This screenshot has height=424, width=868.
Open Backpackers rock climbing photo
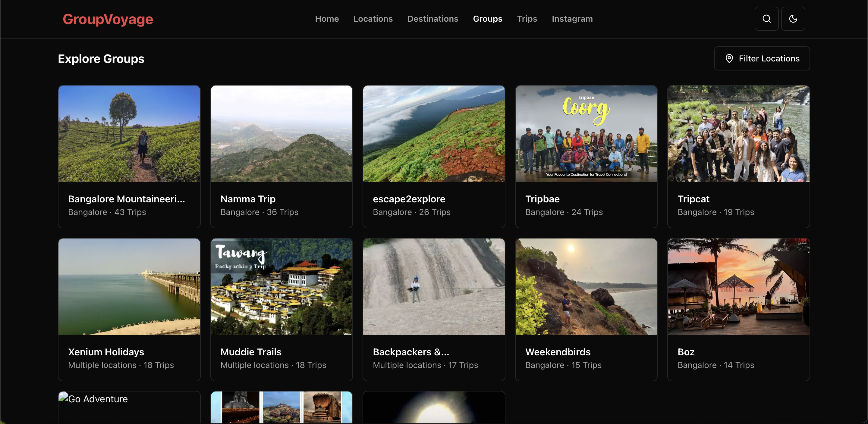(x=434, y=287)
